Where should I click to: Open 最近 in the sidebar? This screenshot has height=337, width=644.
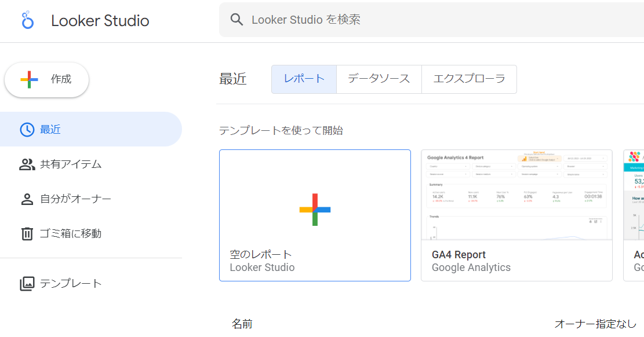point(91,129)
